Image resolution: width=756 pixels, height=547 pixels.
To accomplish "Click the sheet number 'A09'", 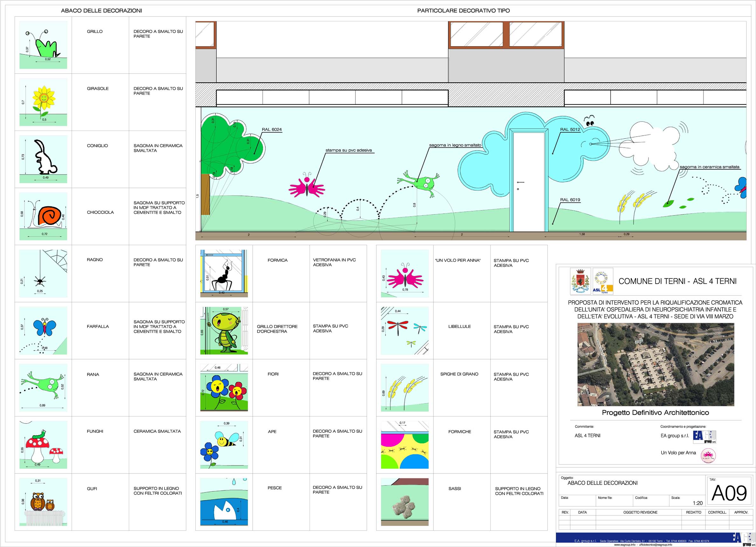I will 729,493.
